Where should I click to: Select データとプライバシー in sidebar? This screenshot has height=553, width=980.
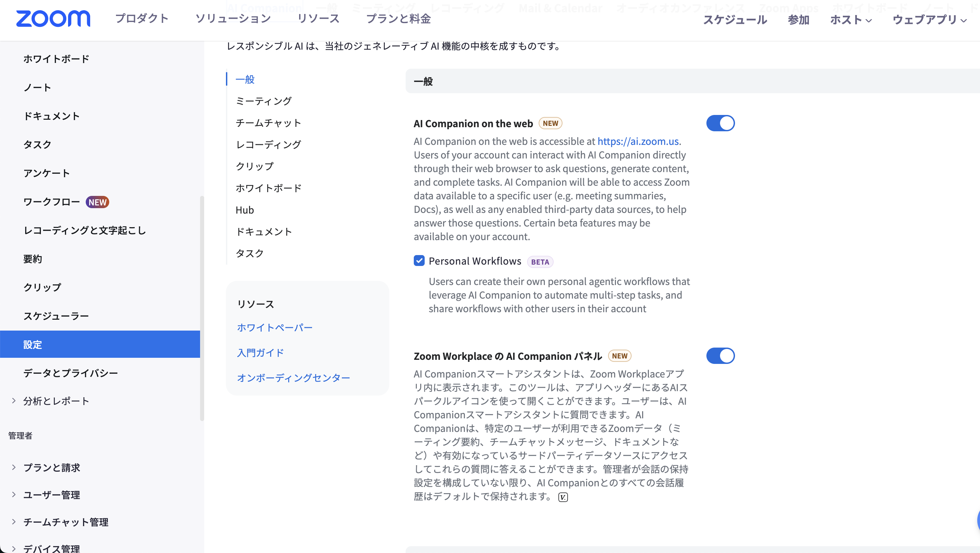70,373
